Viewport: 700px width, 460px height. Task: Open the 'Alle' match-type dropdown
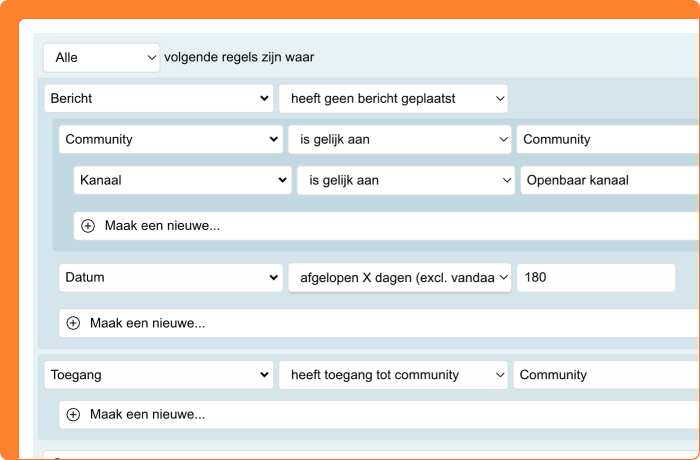coord(101,58)
